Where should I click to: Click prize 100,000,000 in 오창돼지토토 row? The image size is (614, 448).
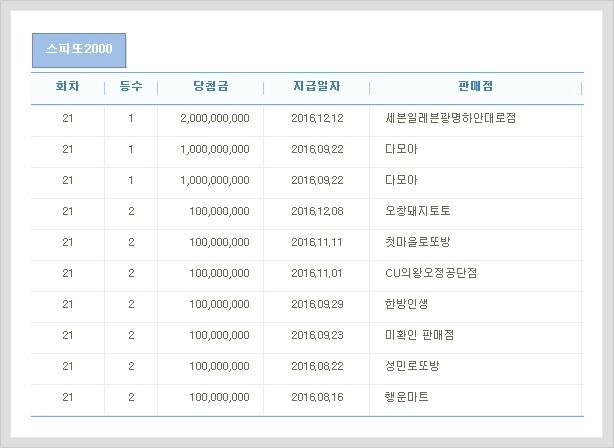coord(219,211)
